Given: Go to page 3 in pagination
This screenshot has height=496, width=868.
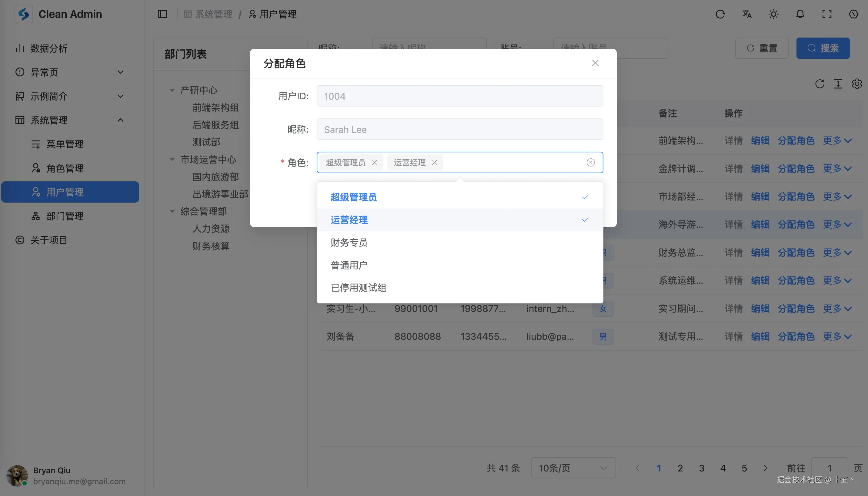Looking at the screenshot, I should 701,468.
